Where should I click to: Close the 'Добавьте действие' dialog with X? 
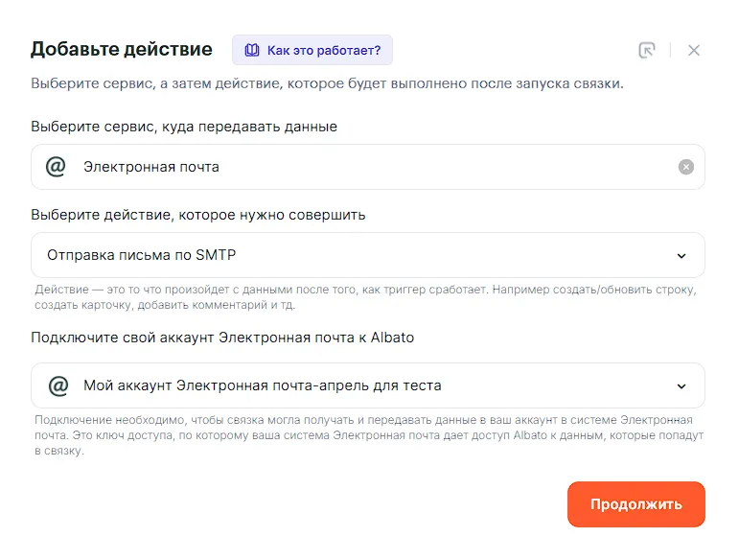(x=694, y=51)
